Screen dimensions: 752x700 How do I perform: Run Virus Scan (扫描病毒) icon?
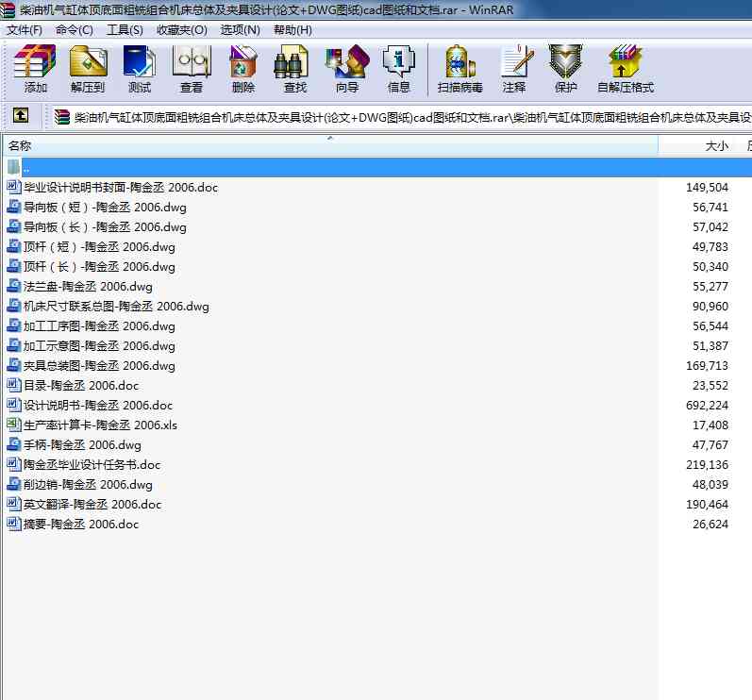[460, 69]
